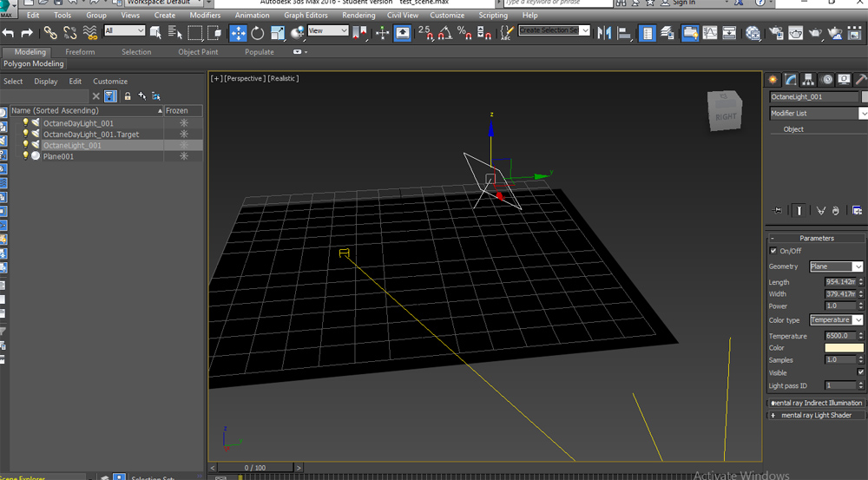Click the Undo arrow in main toolbar
The image size is (868, 480).
click(9, 33)
